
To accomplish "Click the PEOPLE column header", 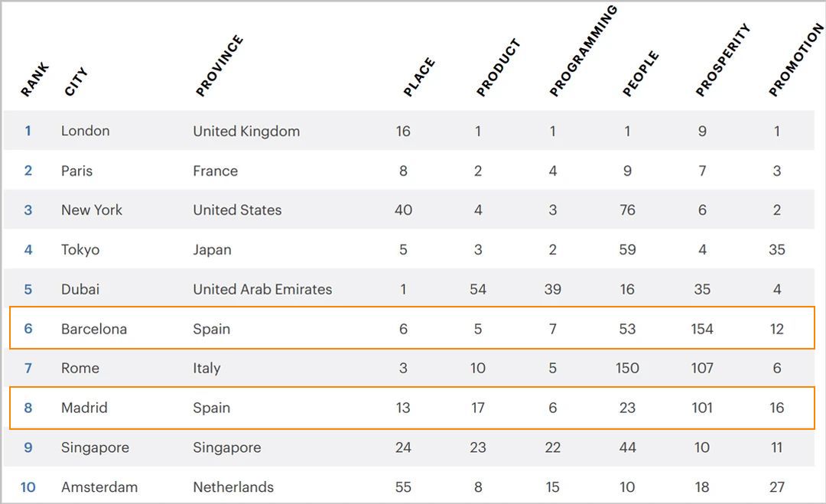I will [640, 74].
